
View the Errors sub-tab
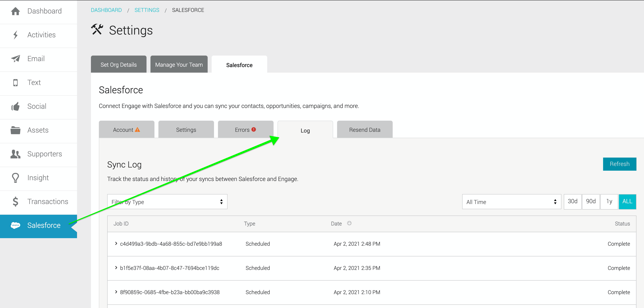(x=246, y=129)
